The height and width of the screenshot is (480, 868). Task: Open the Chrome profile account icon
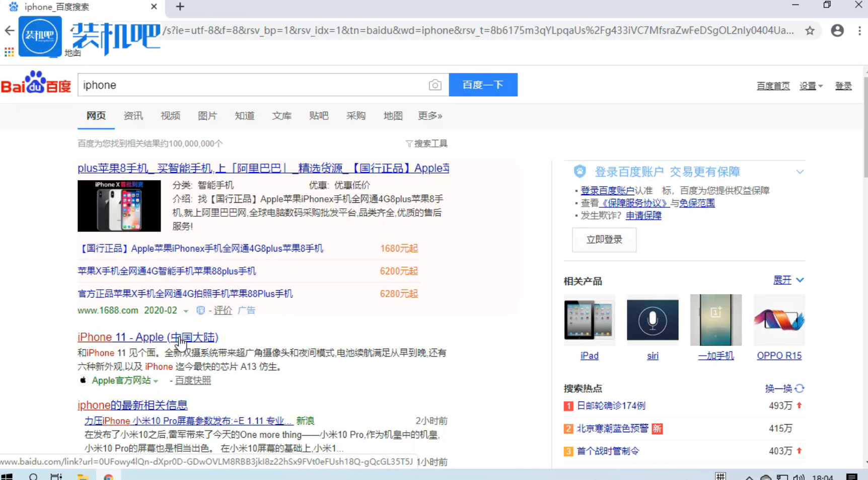[x=837, y=31]
